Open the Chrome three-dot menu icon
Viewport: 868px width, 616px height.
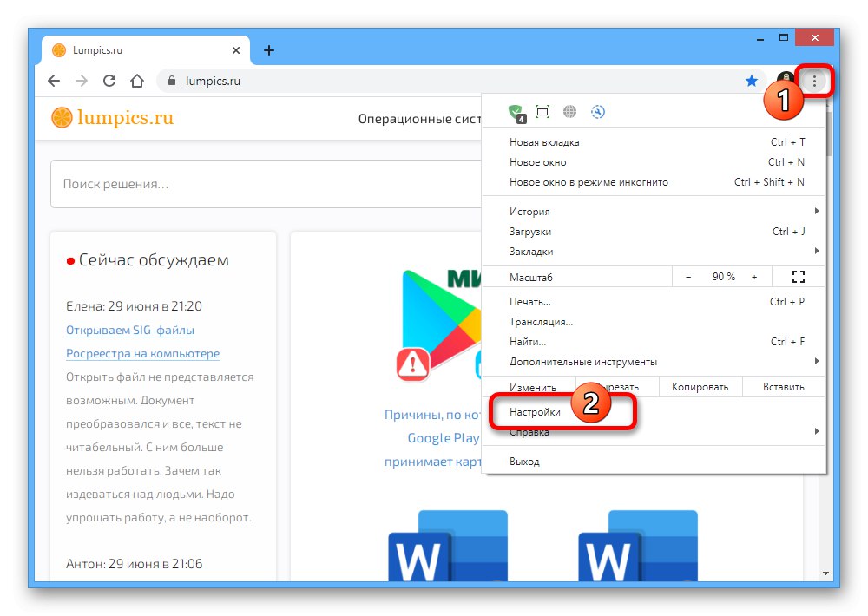click(x=814, y=80)
